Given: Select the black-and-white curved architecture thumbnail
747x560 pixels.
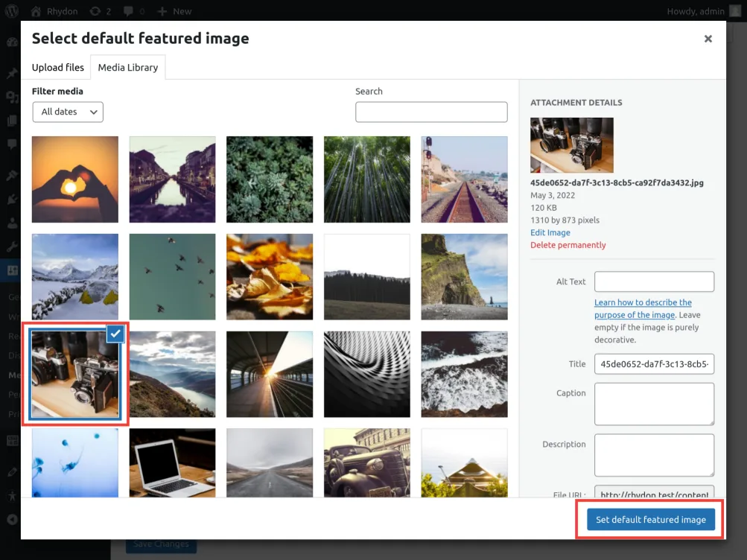Looking at the screenshot, I should coord(367,375).
